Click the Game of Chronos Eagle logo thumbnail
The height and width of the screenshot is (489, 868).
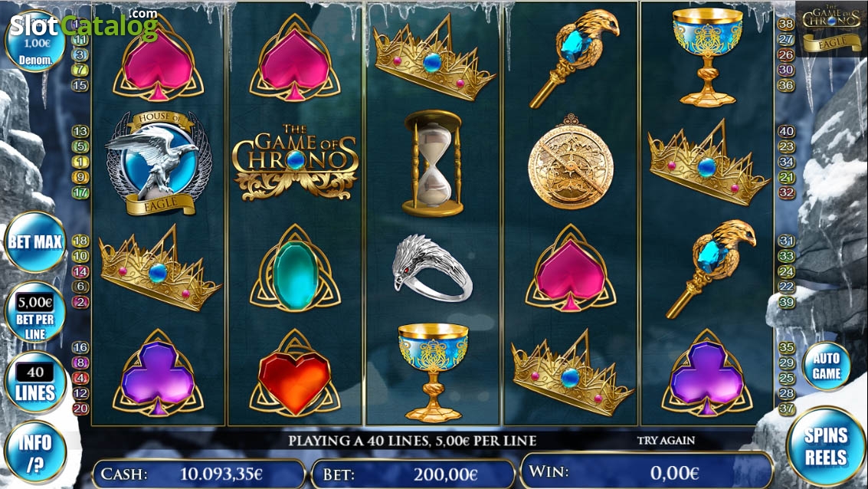point(831,29)
